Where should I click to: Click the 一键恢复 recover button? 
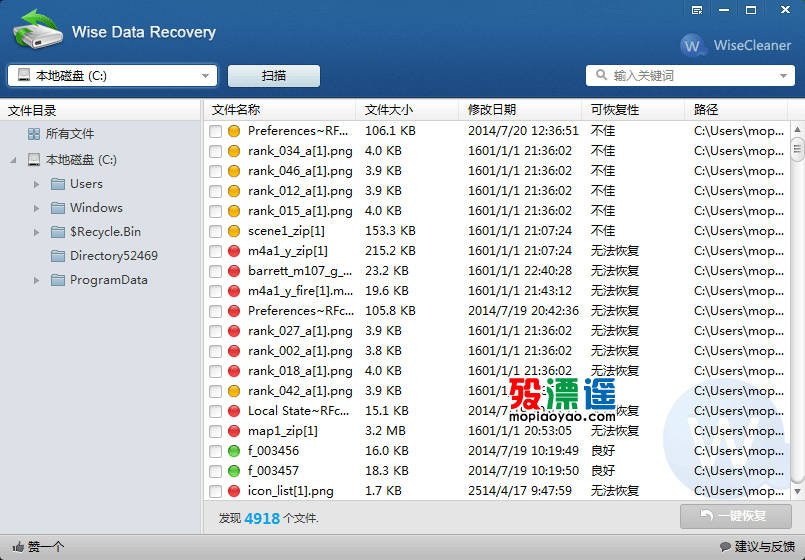coord(736,516)
